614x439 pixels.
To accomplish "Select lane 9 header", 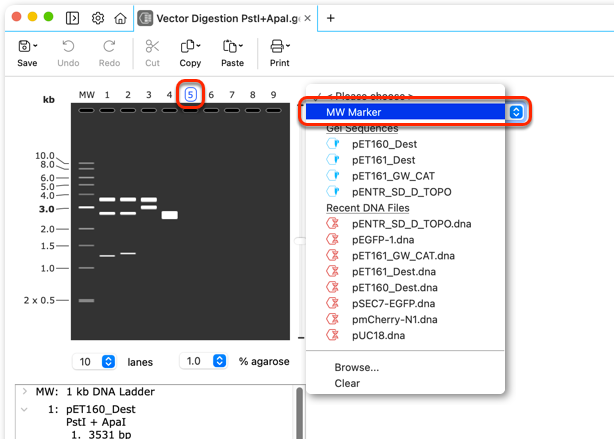I will (273, 95).
